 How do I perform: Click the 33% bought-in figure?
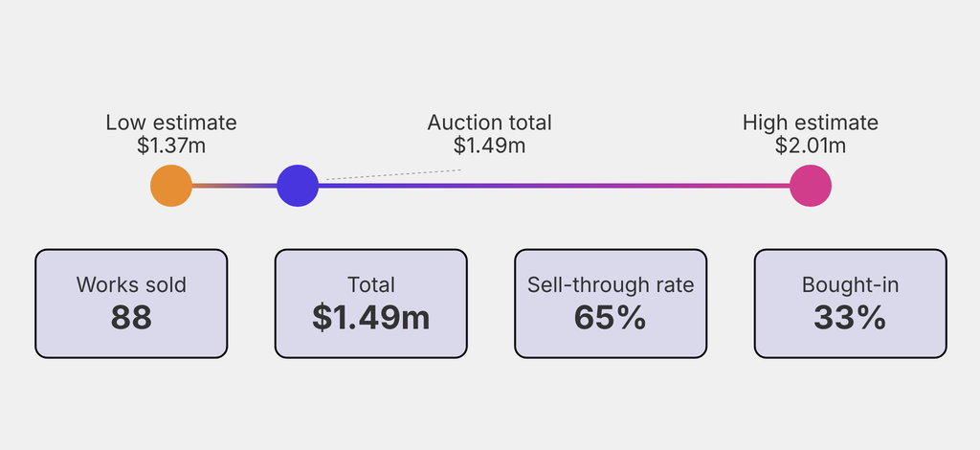850,317
